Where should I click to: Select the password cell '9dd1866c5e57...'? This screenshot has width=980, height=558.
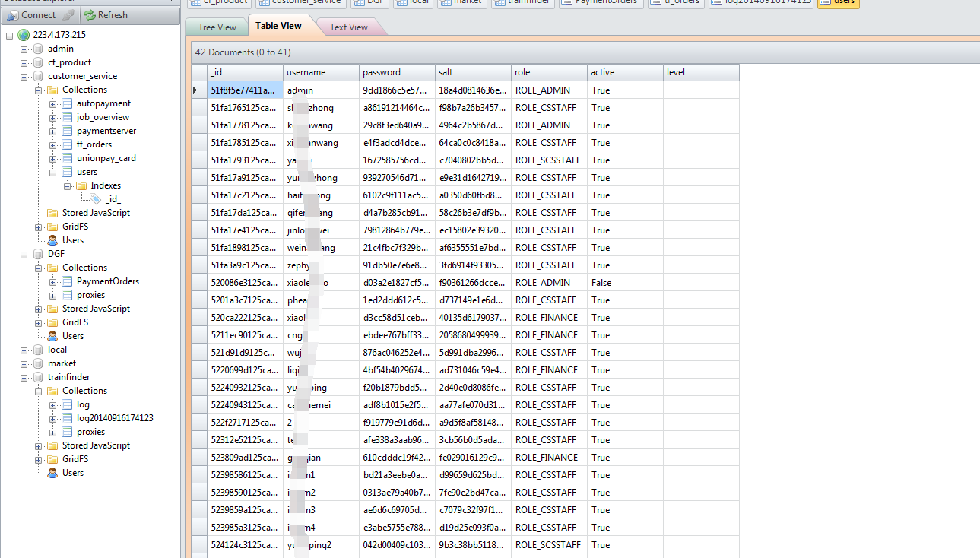(398, 90)
